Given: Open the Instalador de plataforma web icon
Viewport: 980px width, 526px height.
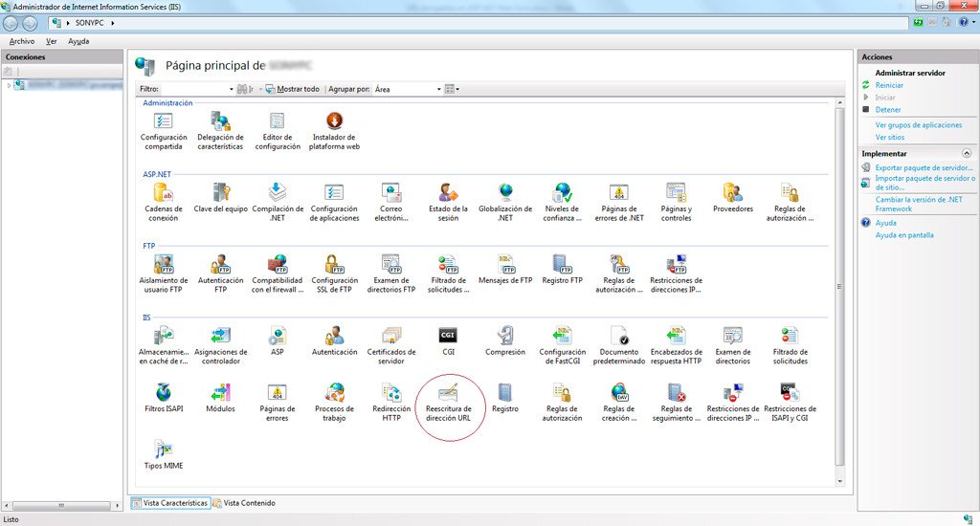Looking at the screenshot, I should pyautogui.click(x=334, y=121).
